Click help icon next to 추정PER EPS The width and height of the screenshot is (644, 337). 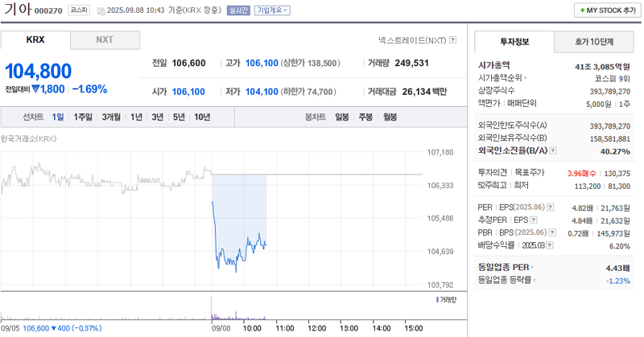(534, 220)
